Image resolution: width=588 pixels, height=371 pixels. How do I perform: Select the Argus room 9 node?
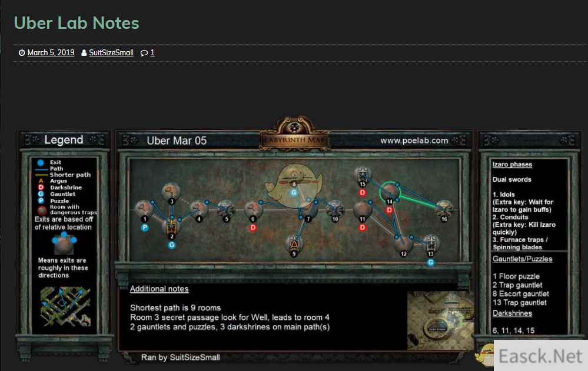coord(294,245)
